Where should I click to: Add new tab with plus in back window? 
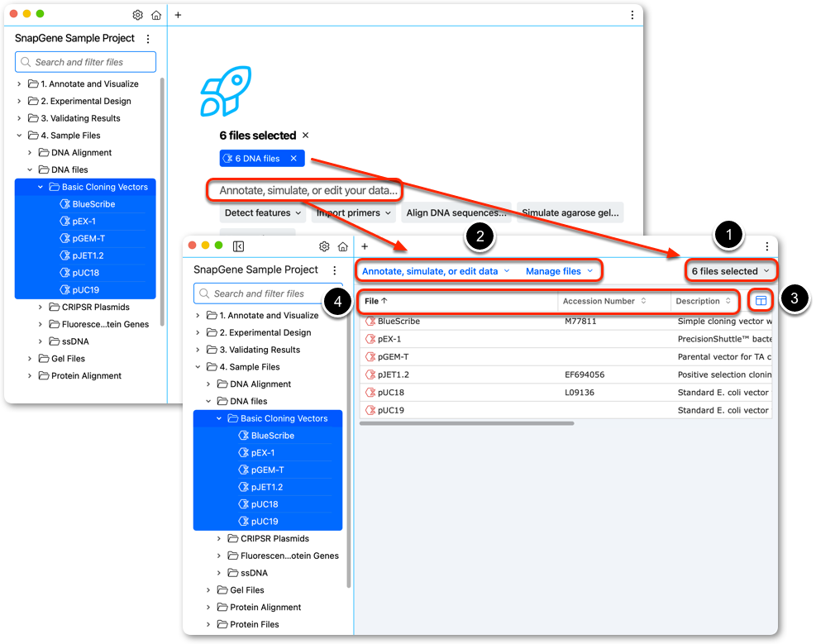(178, 15)
